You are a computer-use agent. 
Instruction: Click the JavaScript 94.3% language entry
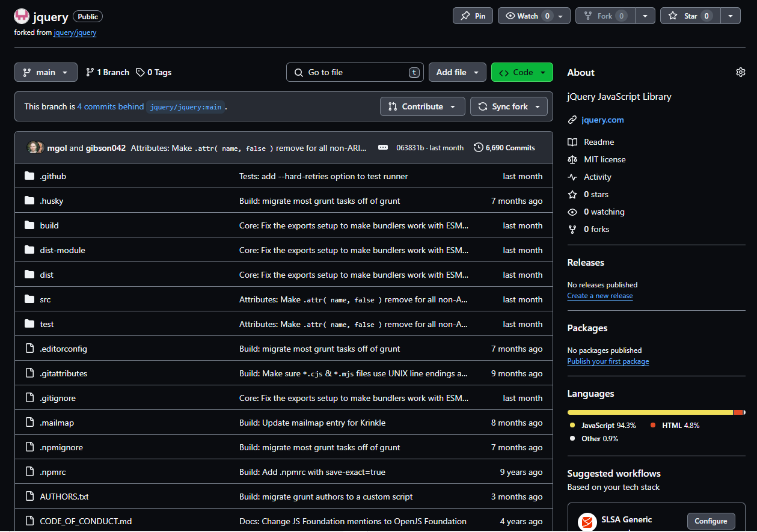coord(603,425)
